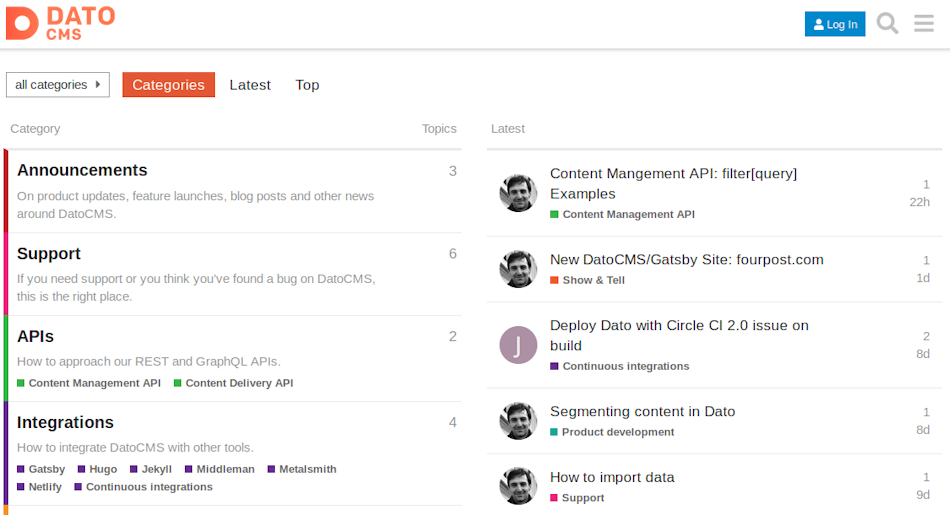This screenshot has width=950, height=515.
Task: Open the Integrations category
Action: 65,422
